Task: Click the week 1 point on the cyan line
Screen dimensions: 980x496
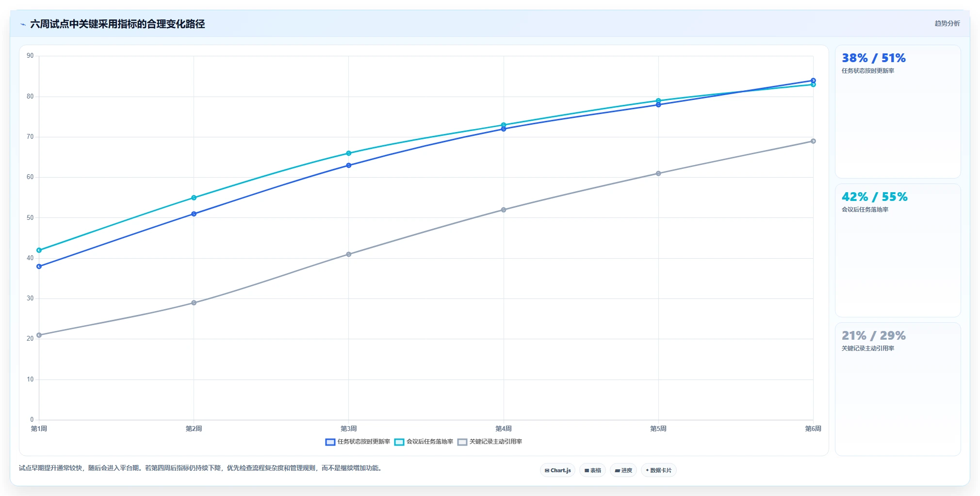Action: point(39,250)
